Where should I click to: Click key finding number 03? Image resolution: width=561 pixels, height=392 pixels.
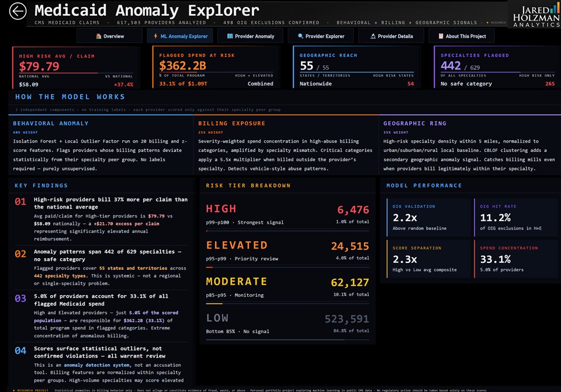pyautogui.click(x=20, y=299)
